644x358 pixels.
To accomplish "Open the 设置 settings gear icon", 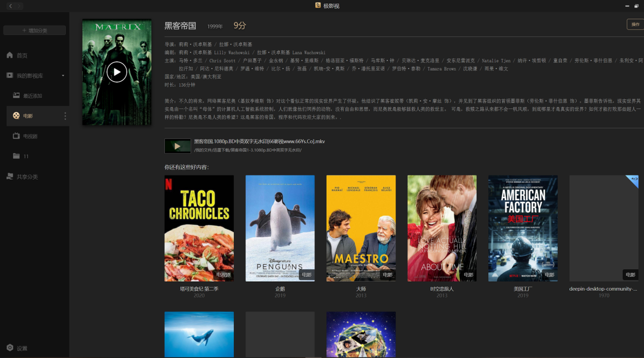I will (10, 348).
